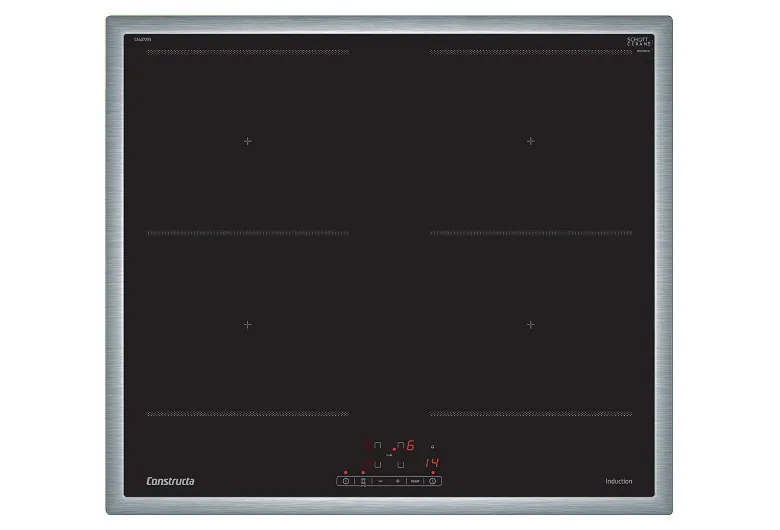The image size is (780, 530).
Task: Tap the red heat level 6 display
Action: (410, 445)
